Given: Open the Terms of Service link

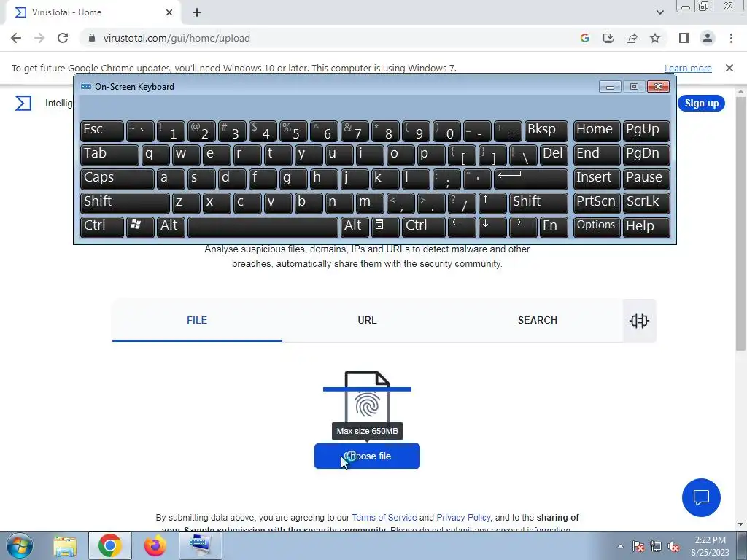Looking at the screenshot, I should pos(384,518).
